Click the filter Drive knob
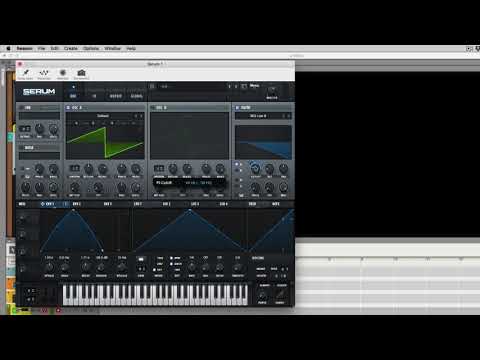This screenshot has height=360, width=480. [x=255, y=187]
